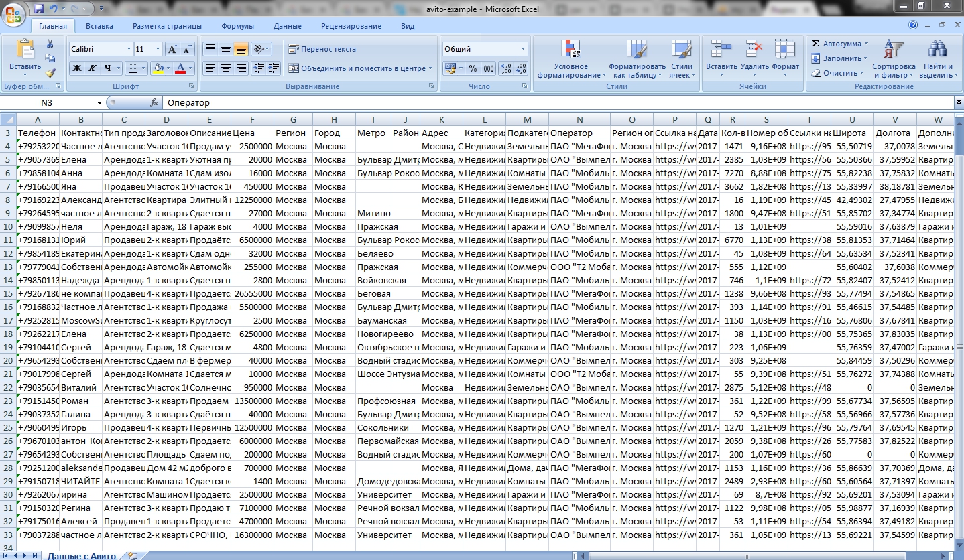
Task: Select cell containing price 12250000
Action: pos(252,200)
